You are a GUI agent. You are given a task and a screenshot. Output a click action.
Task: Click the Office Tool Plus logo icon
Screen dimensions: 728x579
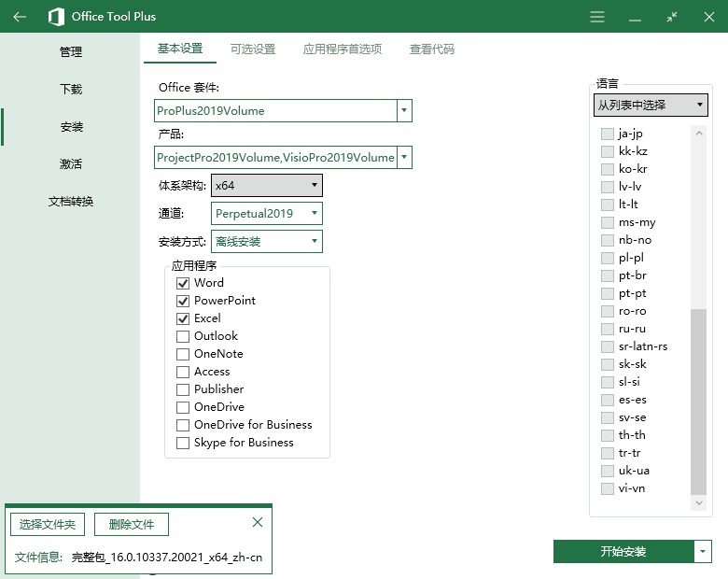[x=56, y=17]
